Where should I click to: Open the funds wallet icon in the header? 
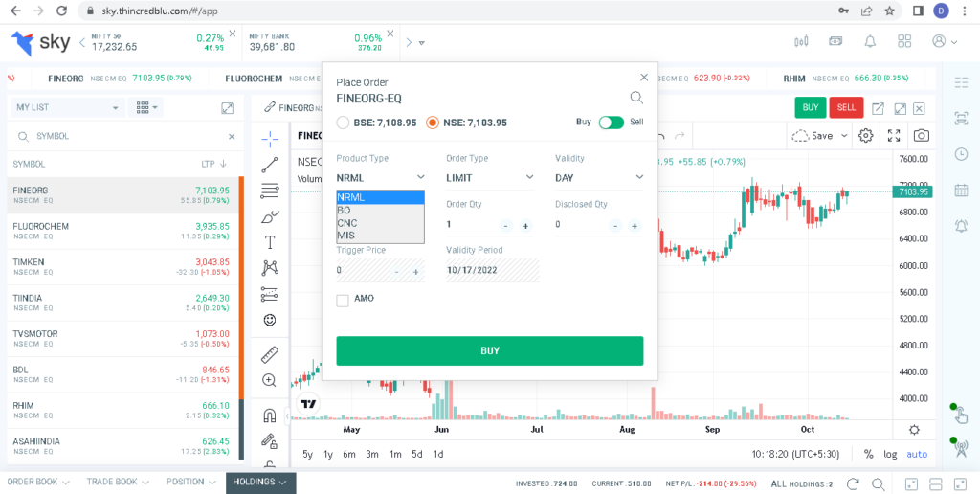click(835, 41)
